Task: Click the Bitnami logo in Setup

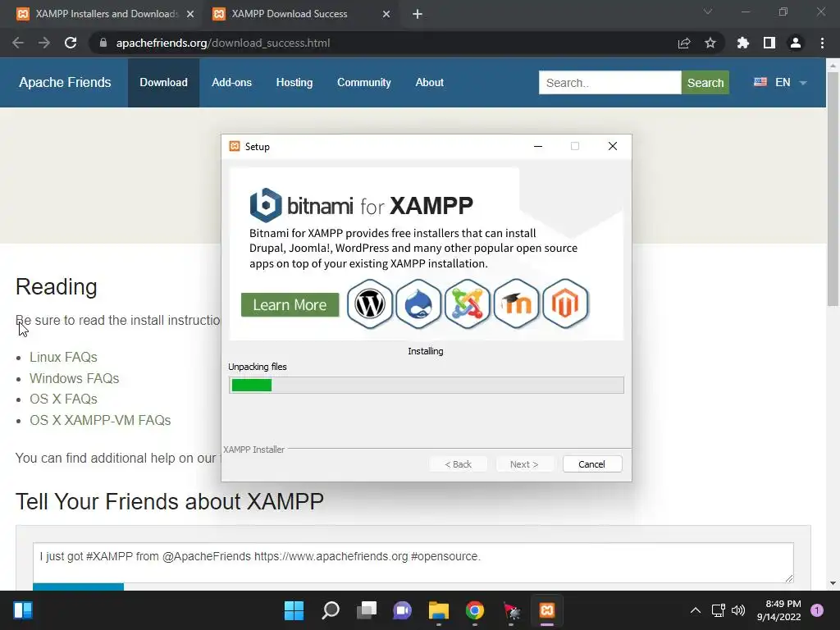Action: (x=266, y=205)
